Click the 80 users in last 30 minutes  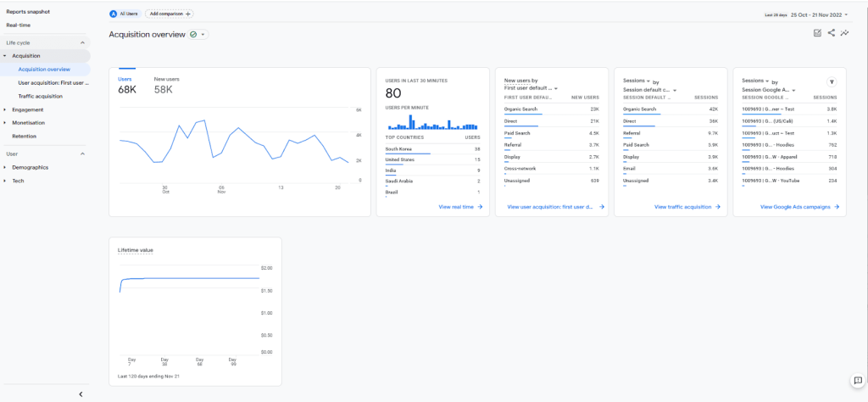(x=393, y=93)
